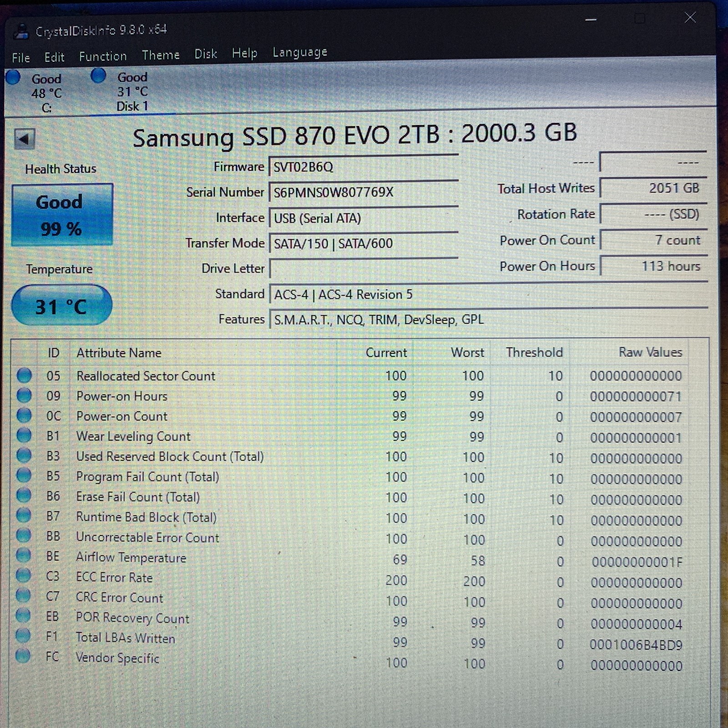Select the Reallocated Sector Count row text
The image size is (728, 728).
(146, 376)
